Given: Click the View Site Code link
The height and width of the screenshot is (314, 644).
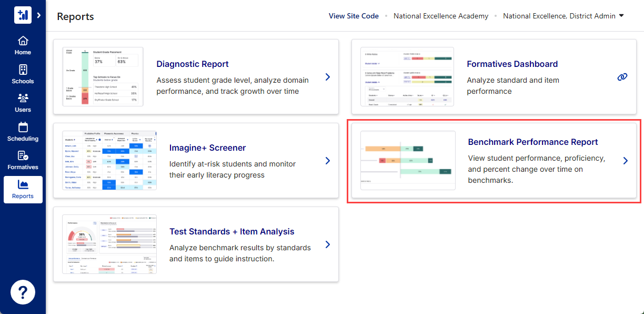Looking at the screenshot, I should click(354, 16).
